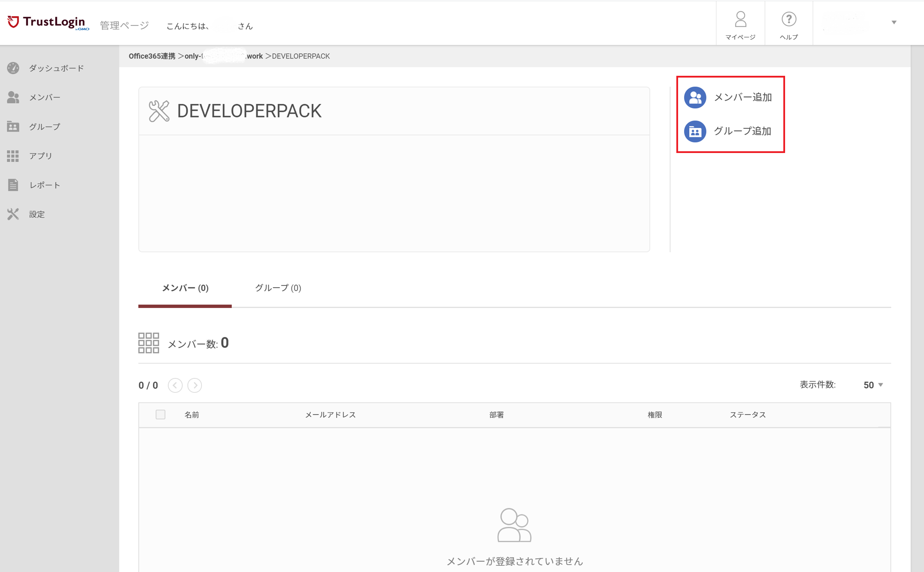Open the レポート sidebar icon
Viewport: 924px width, 572px height.
tap(13, 185)
